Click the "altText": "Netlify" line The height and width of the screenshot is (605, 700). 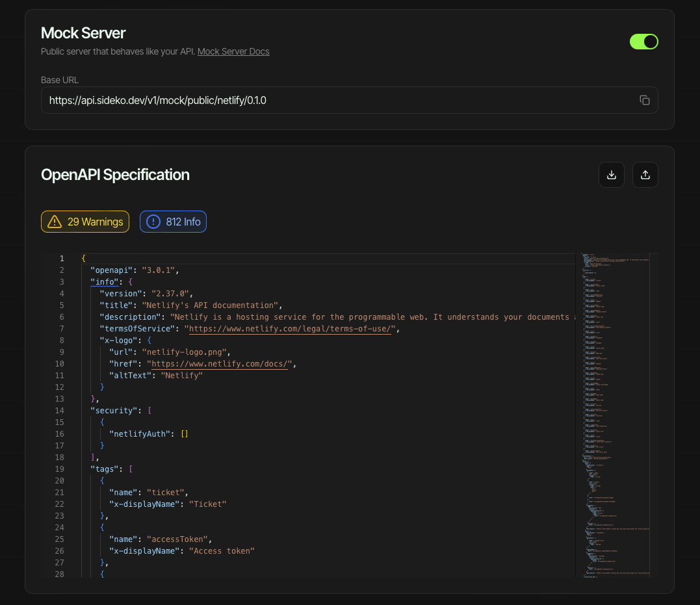point(156,376)
